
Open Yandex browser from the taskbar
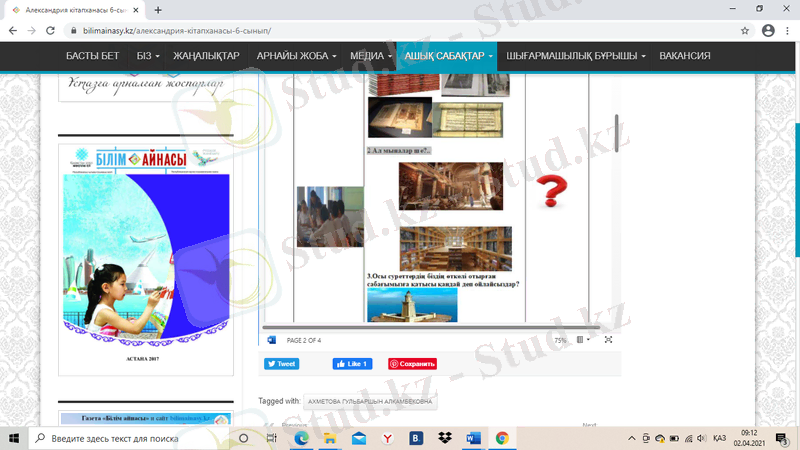pyautogui.click(x=387, y=438)
